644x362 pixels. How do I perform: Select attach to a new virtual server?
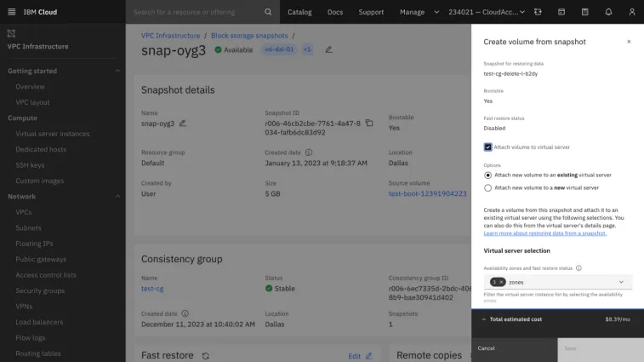pyautogui.click(x=487, y=187)
